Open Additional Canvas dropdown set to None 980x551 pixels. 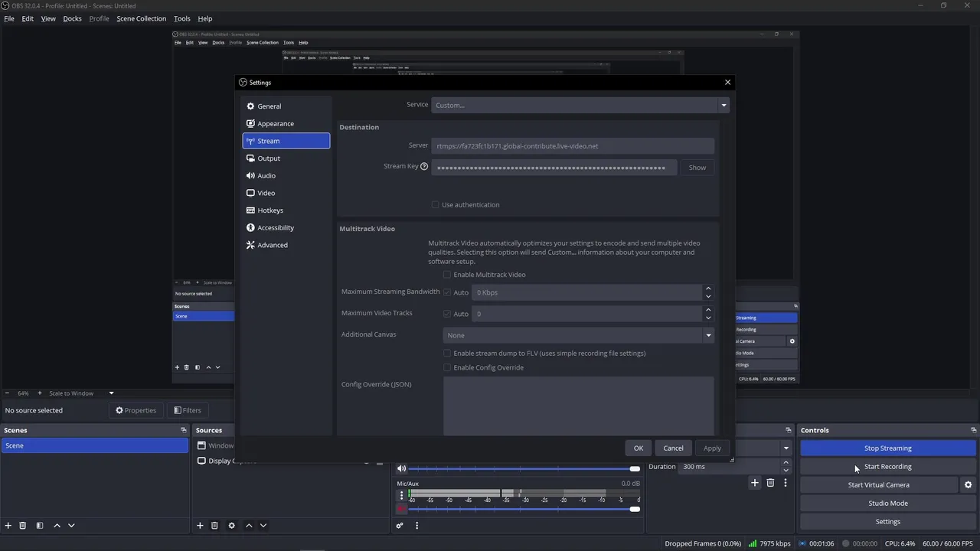coord(578,335)
